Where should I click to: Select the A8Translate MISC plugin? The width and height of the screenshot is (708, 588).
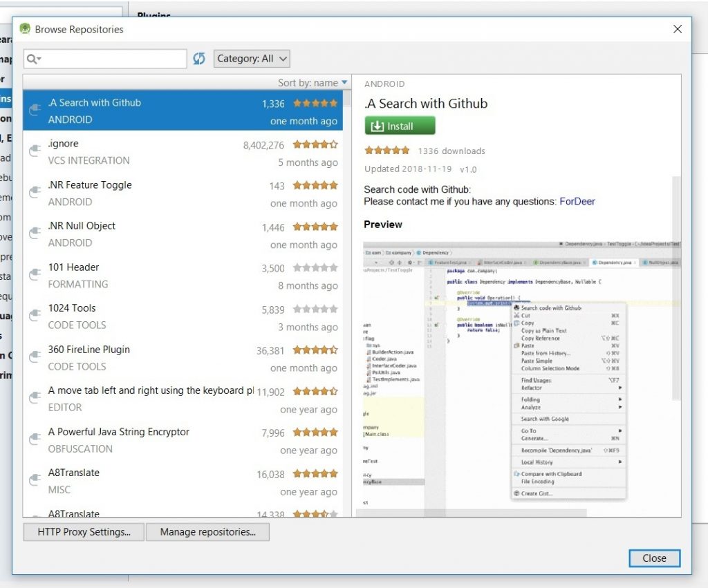183,481
